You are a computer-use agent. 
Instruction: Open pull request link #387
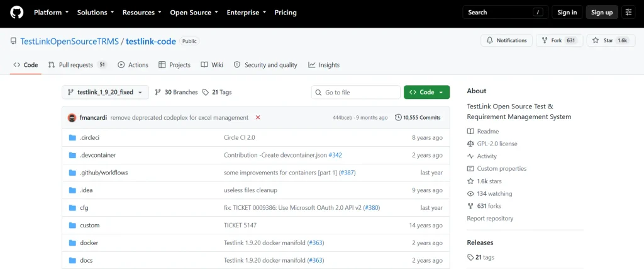pos(347,173)
